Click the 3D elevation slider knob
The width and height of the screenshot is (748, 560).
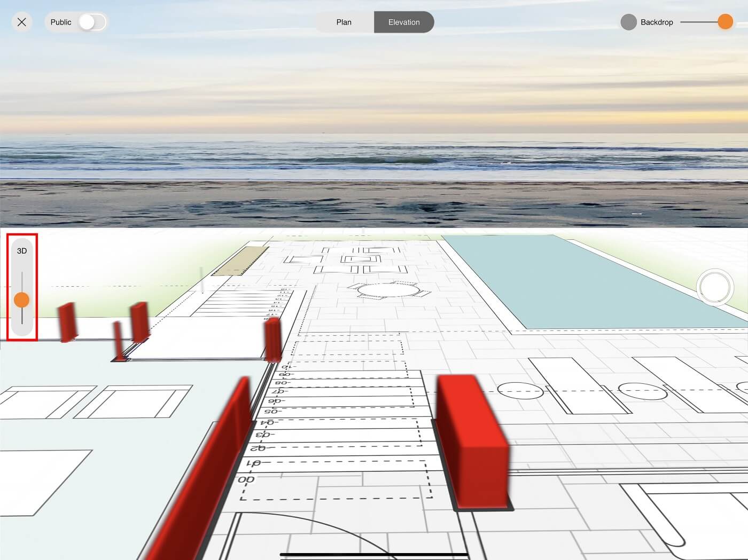(22, 299)
